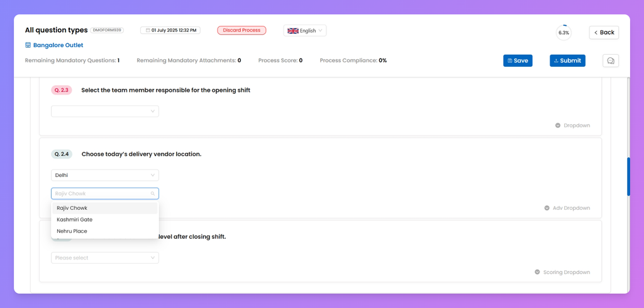Click the calendar icon beside the date
Image resolution: width=644 pixels, height=308 pixels.
[147, 30]
